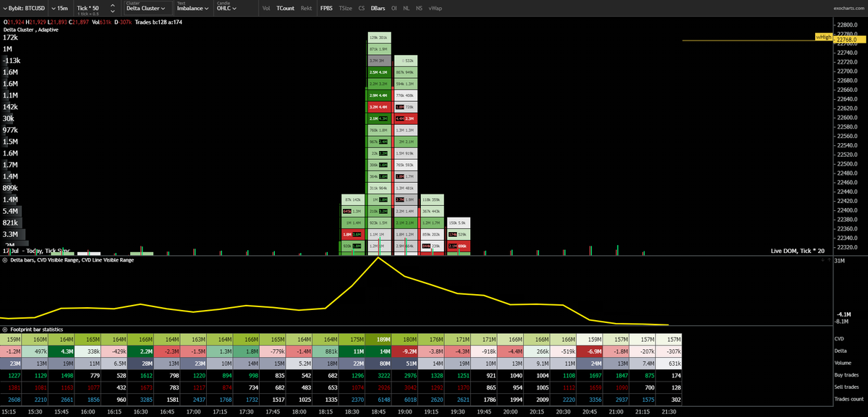Viewport: 868px width, 417px height.
Task: Click the 2.5M 4.1M cluster cell
Action: tap(378, 72)
